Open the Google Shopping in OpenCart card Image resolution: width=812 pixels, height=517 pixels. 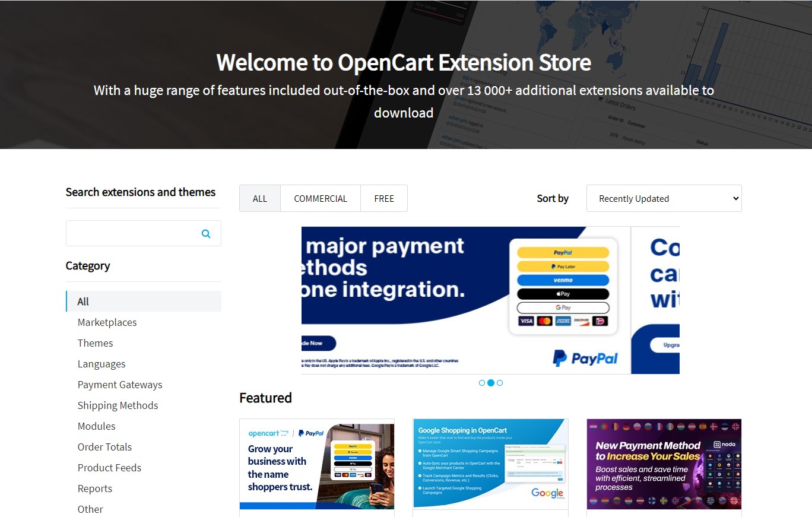tap(491, 464)
